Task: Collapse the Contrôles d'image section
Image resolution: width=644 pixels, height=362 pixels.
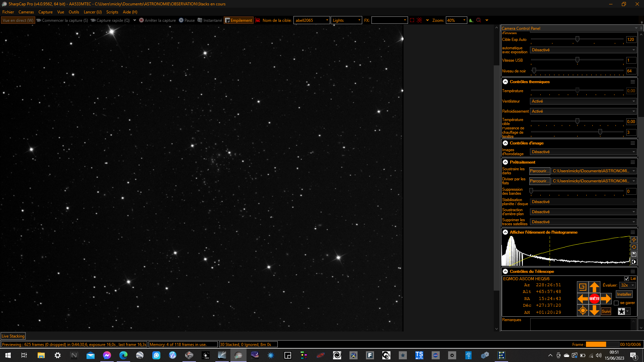Action: click(505, 143)
